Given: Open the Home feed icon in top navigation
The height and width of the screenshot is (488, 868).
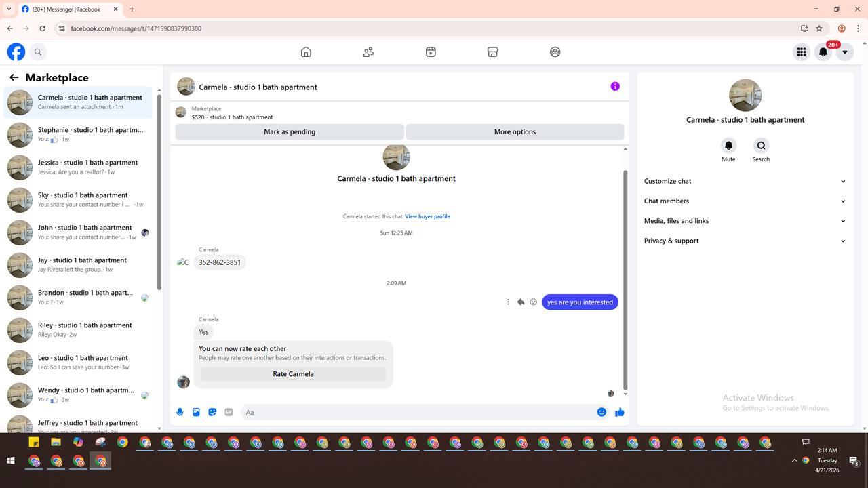Looking at the screenshot, I should click(306, 52).
